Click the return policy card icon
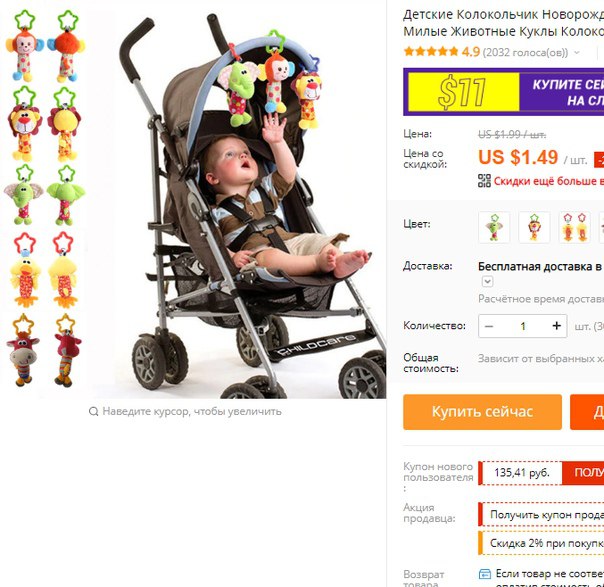Viewport: 604px width, 587px height. pos(485,574)
